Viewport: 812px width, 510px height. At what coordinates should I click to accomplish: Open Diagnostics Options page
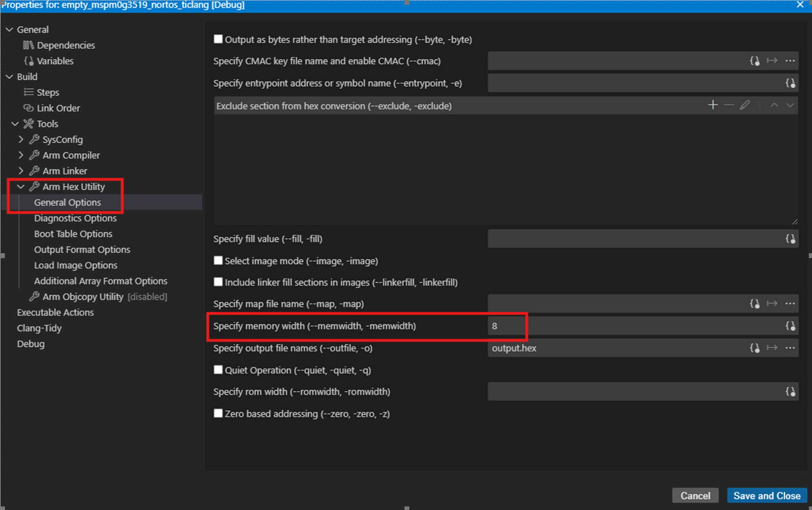(x=75, y=218)
